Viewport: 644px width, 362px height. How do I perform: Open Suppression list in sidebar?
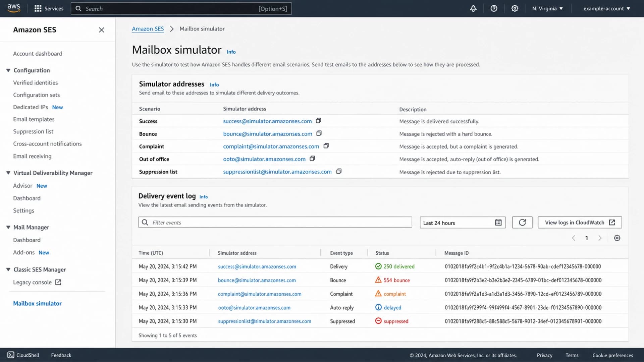click(x=33, y=131)
